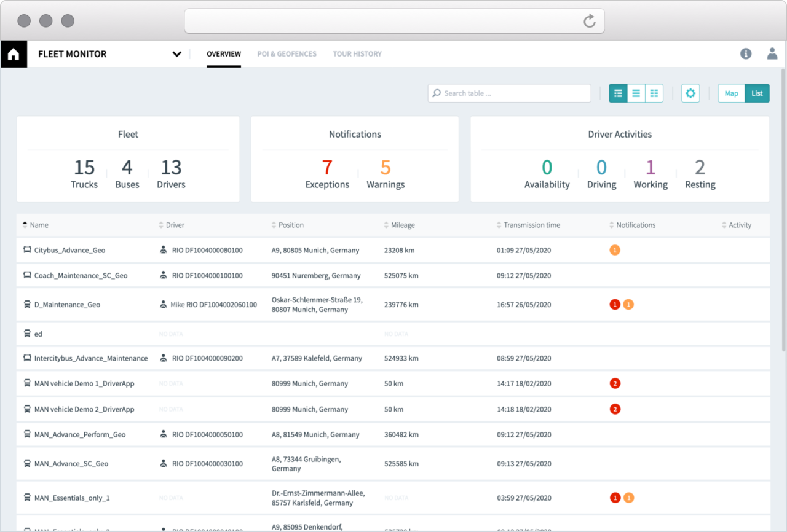The width and height of the screenshot is (787, 532).
Task: Click truck icon of MAN_Advance_SC_Geo
Action: click(27, 463)
